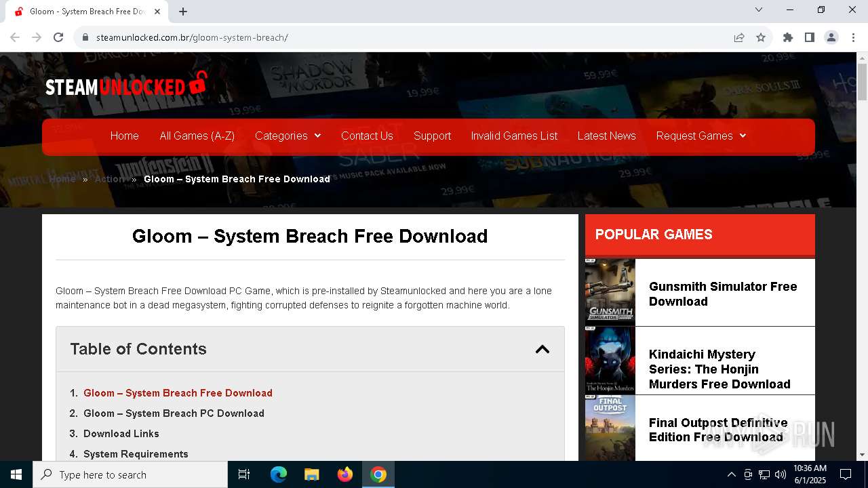Open the tab search dropdown
868x488 pixels.
[x=759, y=9]
